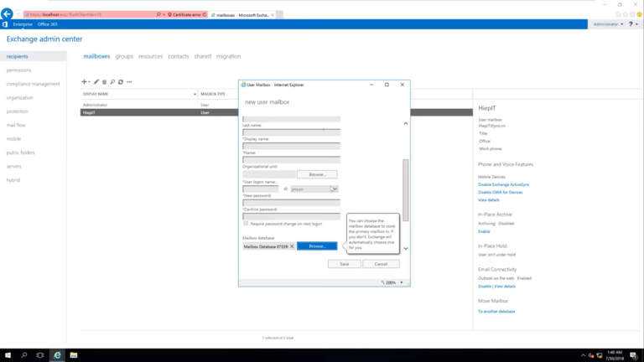Screen dimensions: 644x362
Task: Open the Administrator account dropdown
Action: point(608,24)
